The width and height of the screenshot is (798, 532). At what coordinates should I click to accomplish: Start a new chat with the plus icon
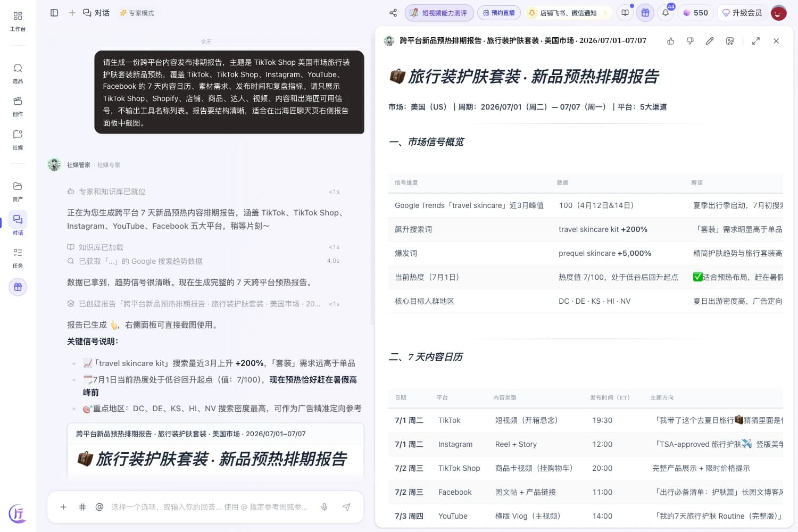click(72, 13)
